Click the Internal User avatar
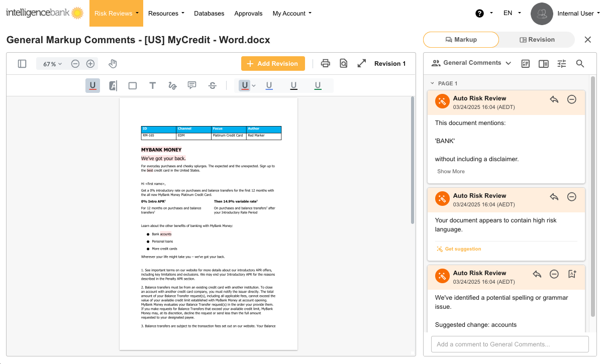The height and width of the screenshot is (364, 603). (542, 14)
